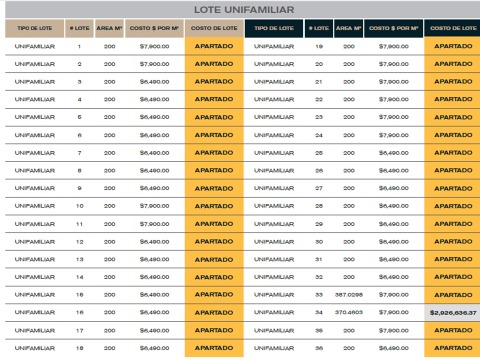The width and height of the screenshot is (480, 360).
Task: Click lot number 2 cell
Action: pyautogui.click(x=79, y=64)
